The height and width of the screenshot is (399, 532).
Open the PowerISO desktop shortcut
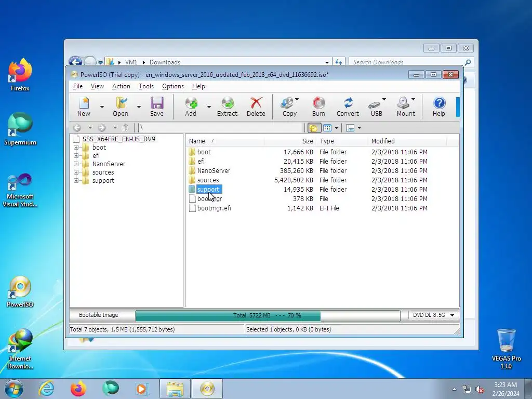[20, 292]
